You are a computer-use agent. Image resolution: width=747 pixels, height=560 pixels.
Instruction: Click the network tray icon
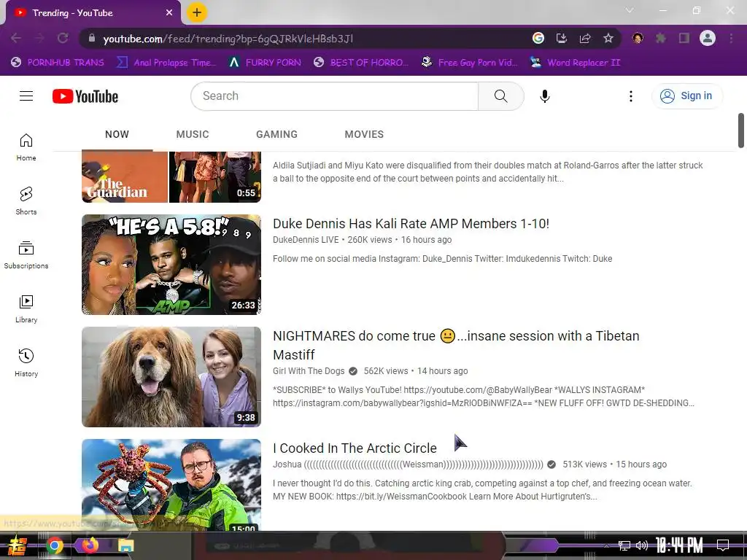624,545
